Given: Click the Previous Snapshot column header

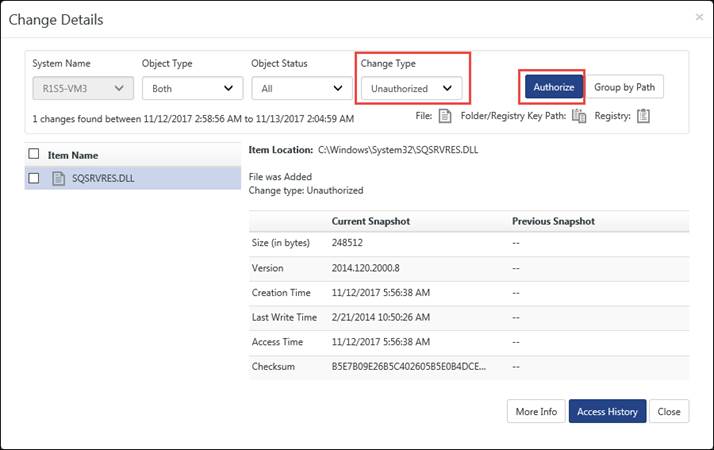Looking at the screenshot, I should (x=553, y=221).
